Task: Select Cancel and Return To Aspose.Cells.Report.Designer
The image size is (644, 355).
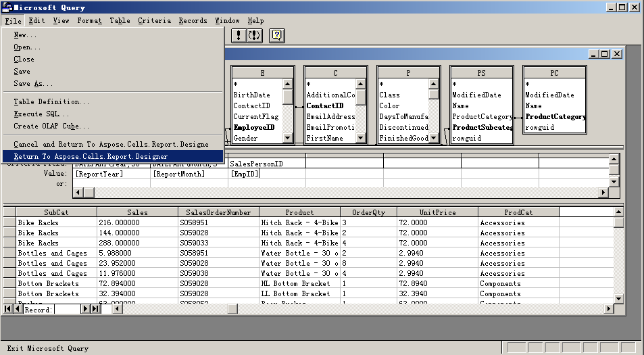Action: tap(113, 144)
